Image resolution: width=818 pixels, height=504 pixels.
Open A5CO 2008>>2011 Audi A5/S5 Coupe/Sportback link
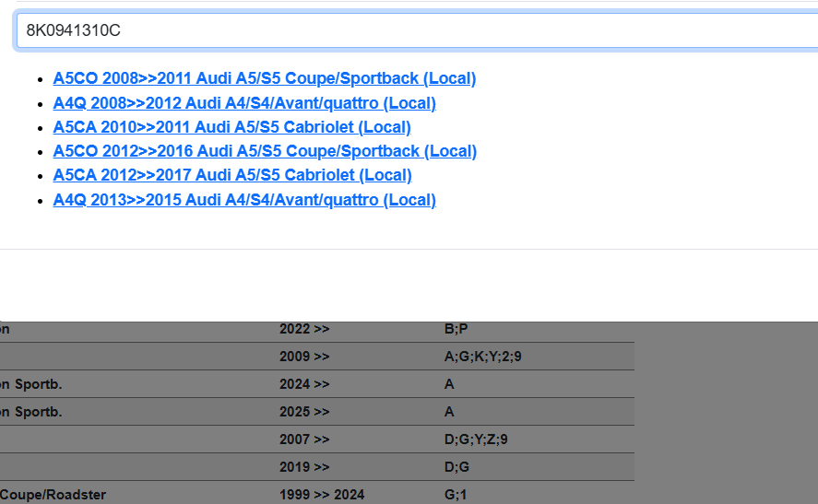(x=265, y=78)
